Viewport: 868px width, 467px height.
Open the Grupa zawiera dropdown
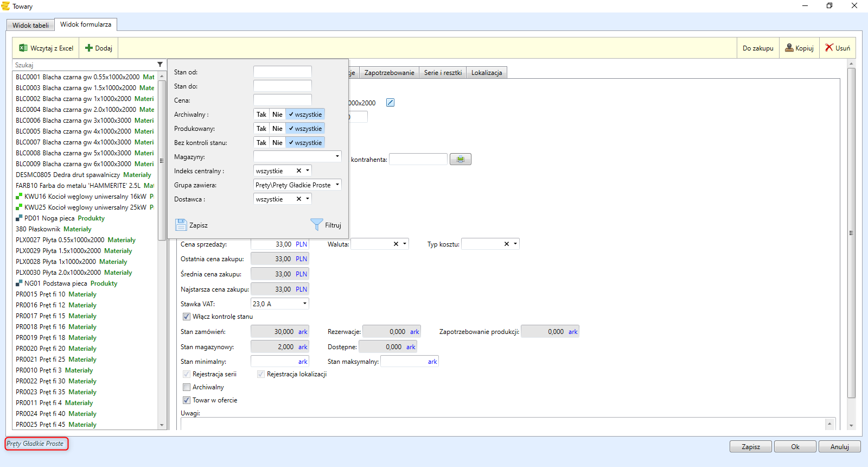(337, 185)
